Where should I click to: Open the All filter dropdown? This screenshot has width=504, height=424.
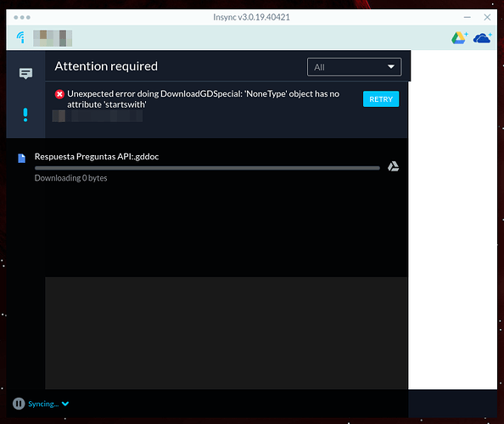354,67
